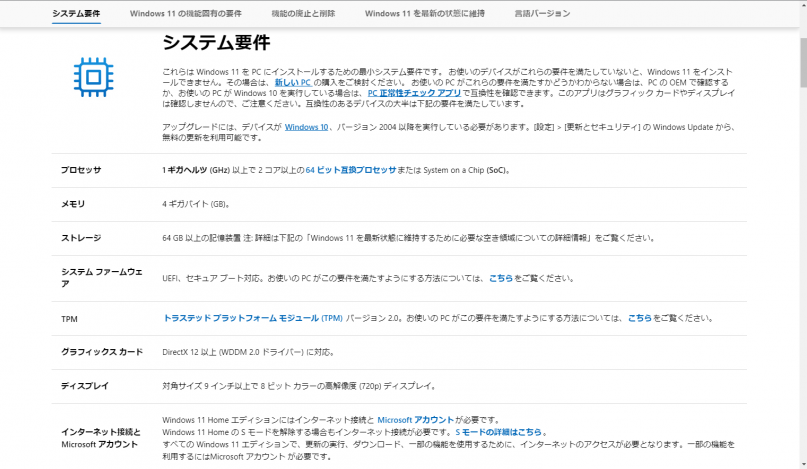This screenshot has height=469, width=807.
Task: Go to 言語バージョン tab
Action: (542, 14)
